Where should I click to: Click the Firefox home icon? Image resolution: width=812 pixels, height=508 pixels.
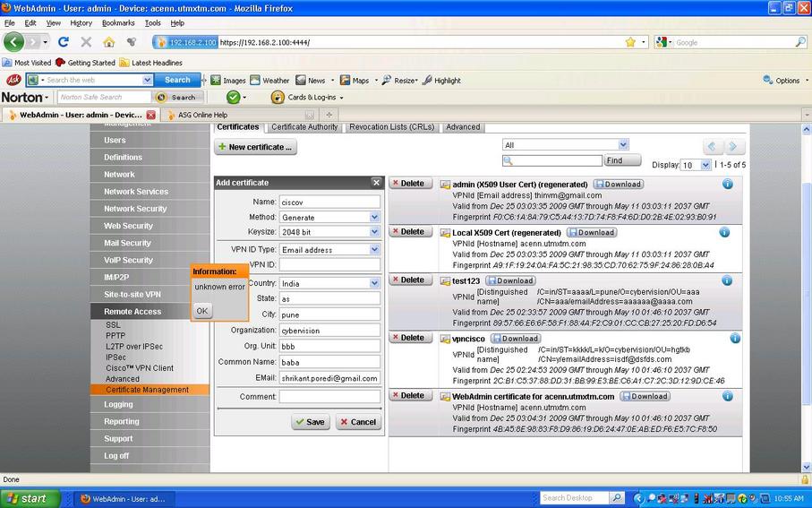coord(109,42)
